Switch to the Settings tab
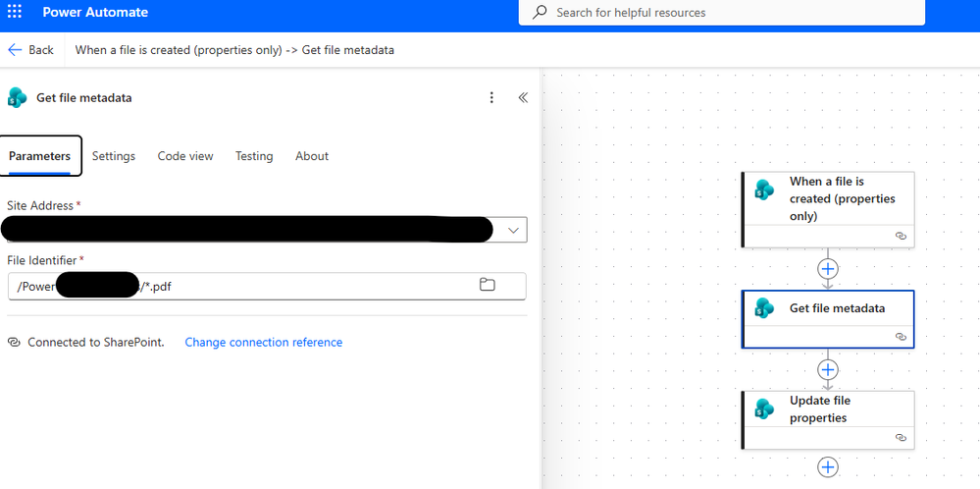The height and width of the screenshot is (489, 980). (x=114, y=156)
